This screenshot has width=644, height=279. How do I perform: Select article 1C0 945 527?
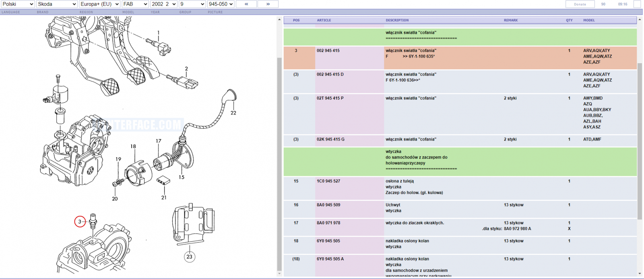pyautogui.click(x=328, y=181)
